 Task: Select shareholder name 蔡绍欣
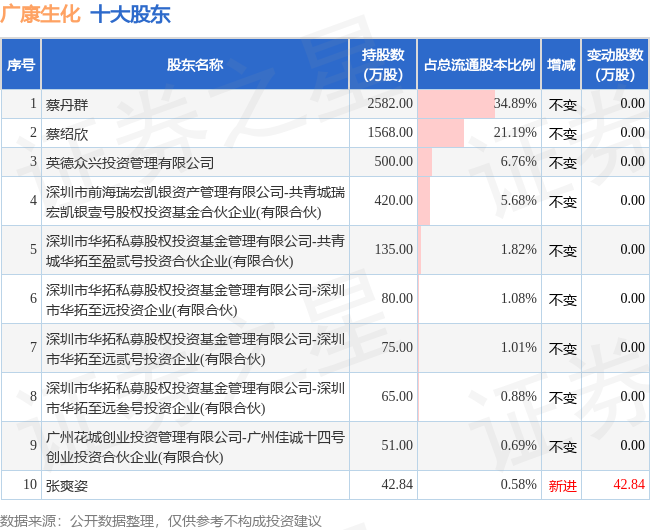(x=67, y=133)
